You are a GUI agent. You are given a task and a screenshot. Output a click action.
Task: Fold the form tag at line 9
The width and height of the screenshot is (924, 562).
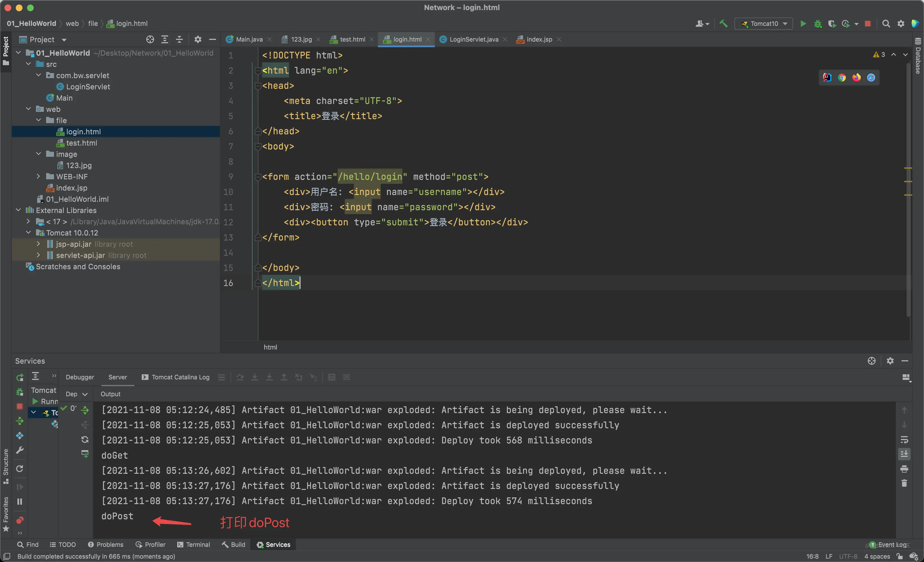pos(258,177)
